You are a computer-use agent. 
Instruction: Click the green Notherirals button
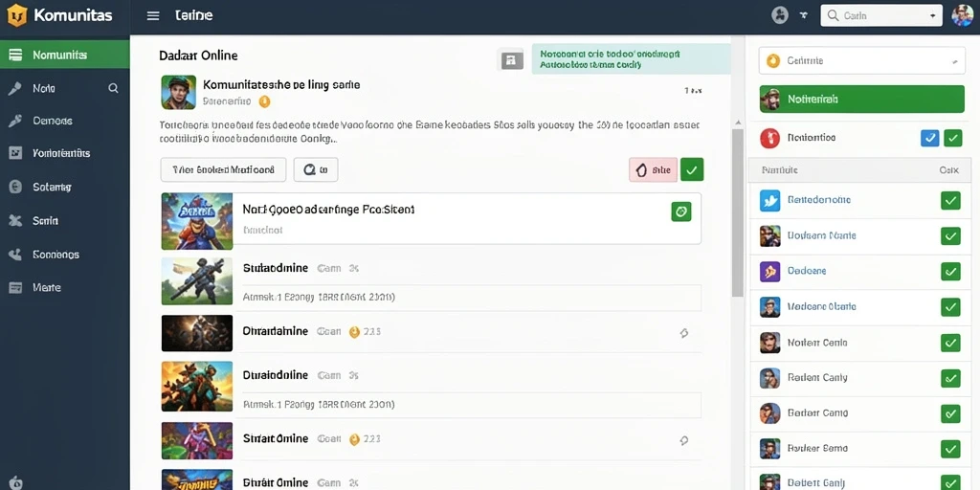[862, 99]
